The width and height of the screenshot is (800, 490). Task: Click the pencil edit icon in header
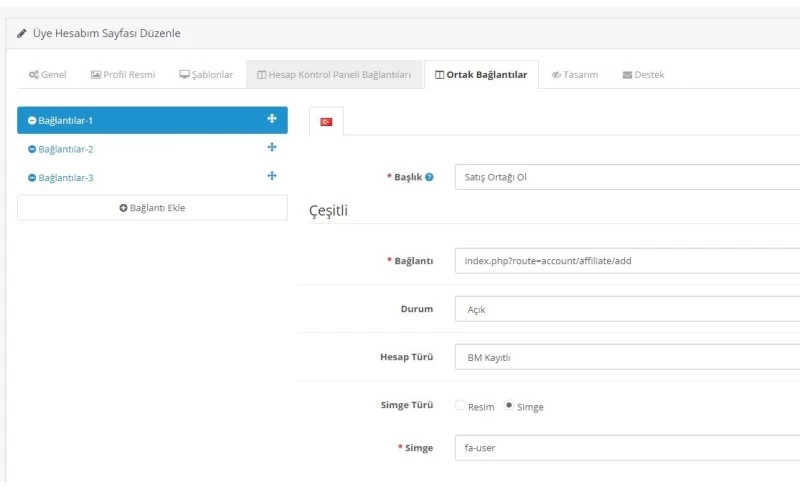point(21,34)
